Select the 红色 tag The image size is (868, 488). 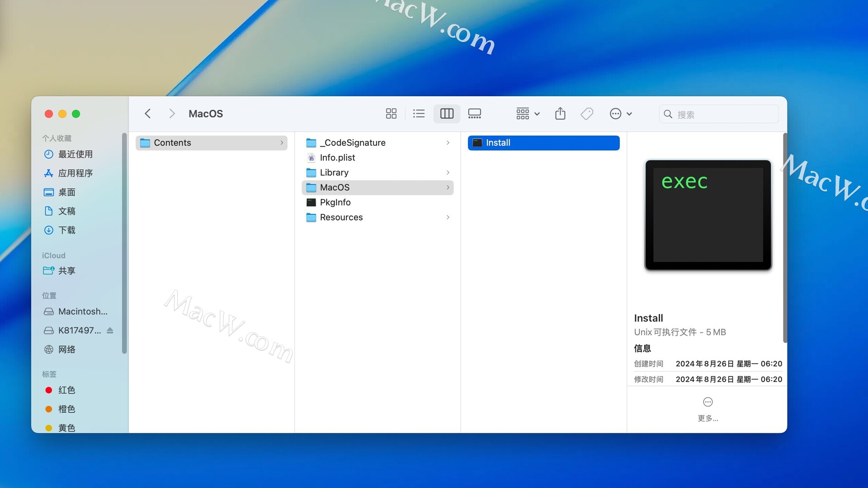(x=66, y=390)
